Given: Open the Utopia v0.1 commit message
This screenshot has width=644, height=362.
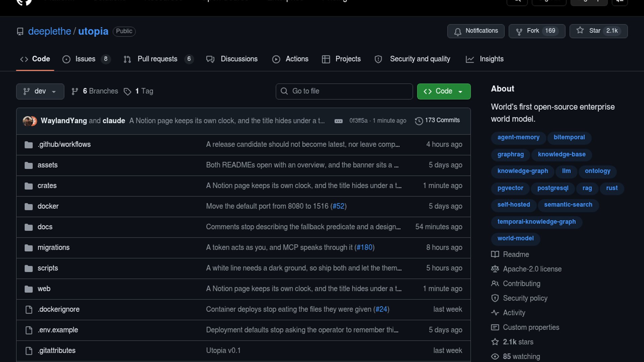Looking at the screenshot, I should point(223,351).
